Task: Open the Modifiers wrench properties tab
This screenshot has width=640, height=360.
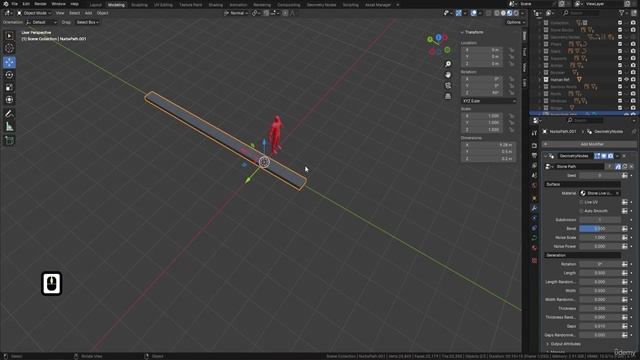Action: click(x=534, y=208)
